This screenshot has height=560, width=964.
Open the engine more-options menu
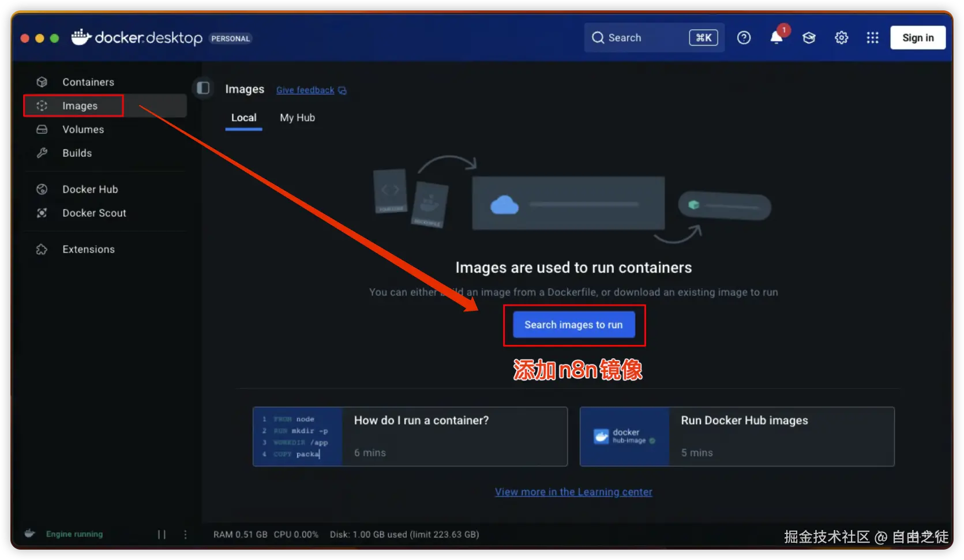(185, 535)
